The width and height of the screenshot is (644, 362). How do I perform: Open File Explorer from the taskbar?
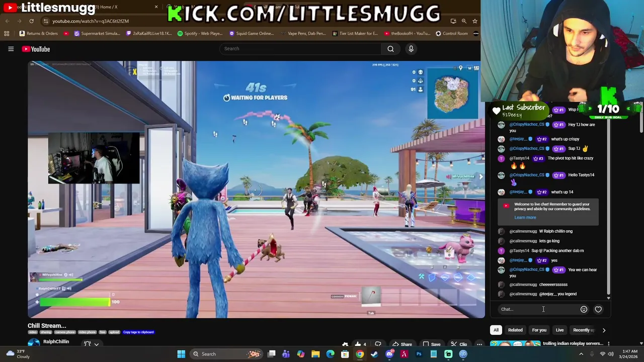(x=315, y=354)
